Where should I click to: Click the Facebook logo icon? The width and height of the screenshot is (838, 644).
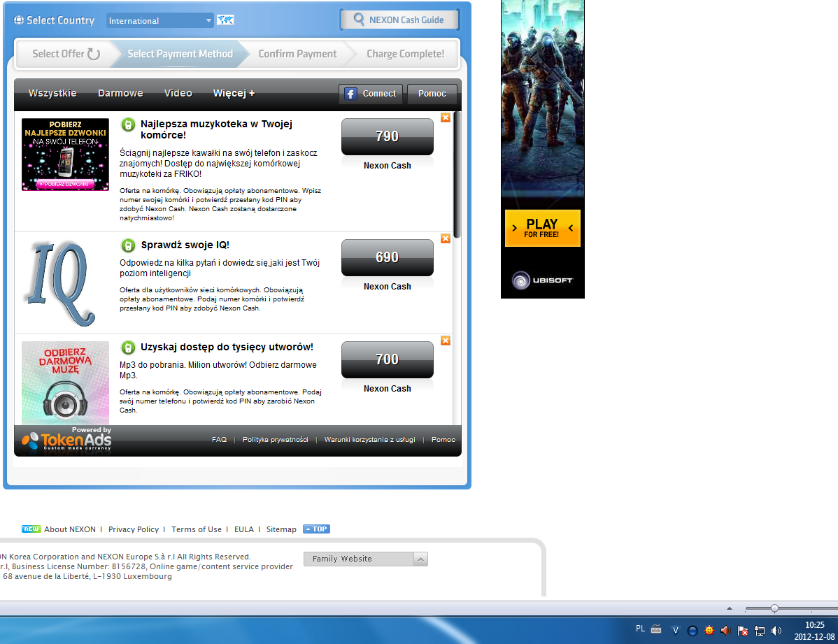[350, 94]
